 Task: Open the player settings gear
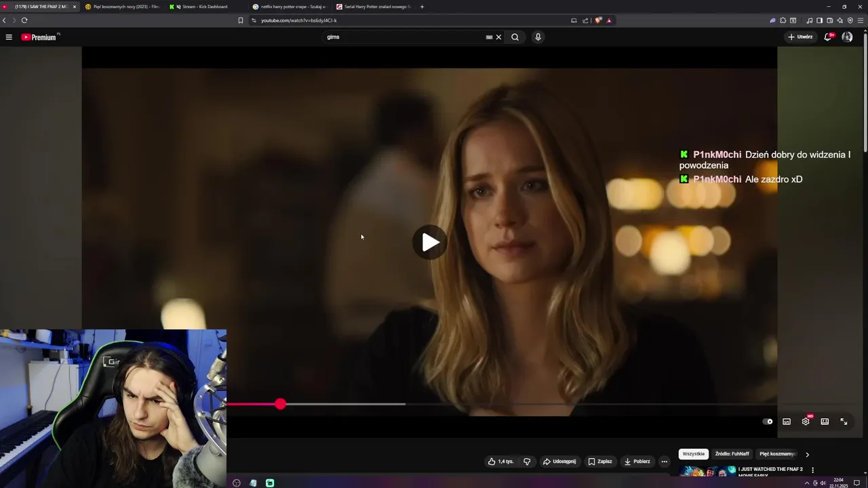tap(806, 422)
